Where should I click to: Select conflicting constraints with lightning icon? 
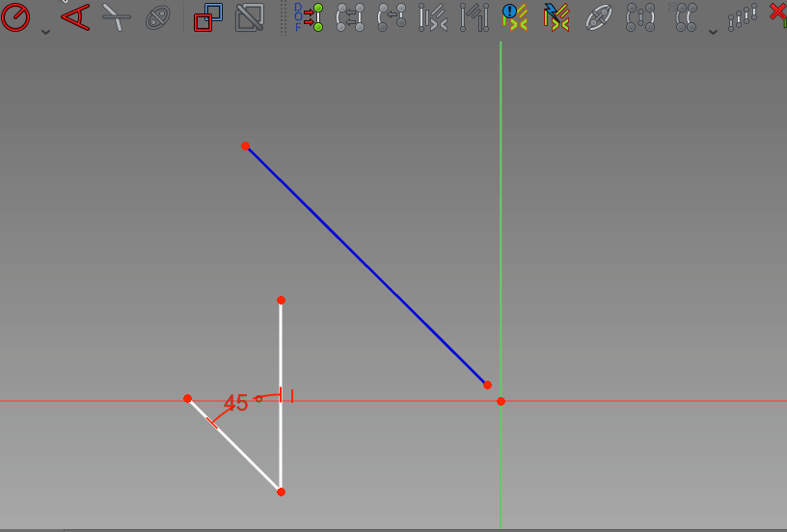click(556, 16)
